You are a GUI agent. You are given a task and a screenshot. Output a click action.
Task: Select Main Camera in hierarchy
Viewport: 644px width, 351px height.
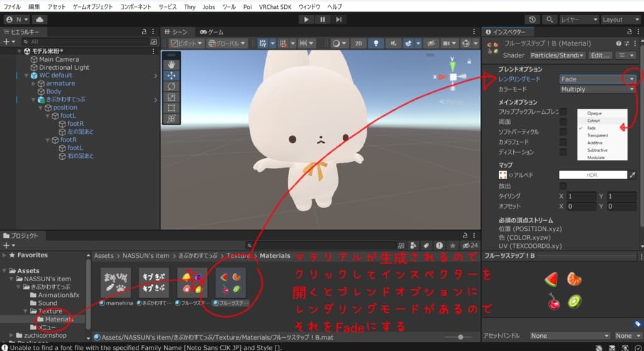coord(58,59)
